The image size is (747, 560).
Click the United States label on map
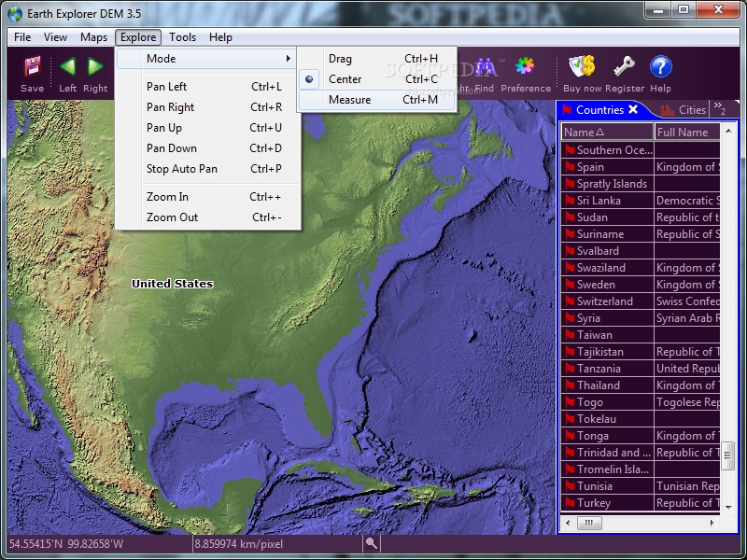point(173,284)
